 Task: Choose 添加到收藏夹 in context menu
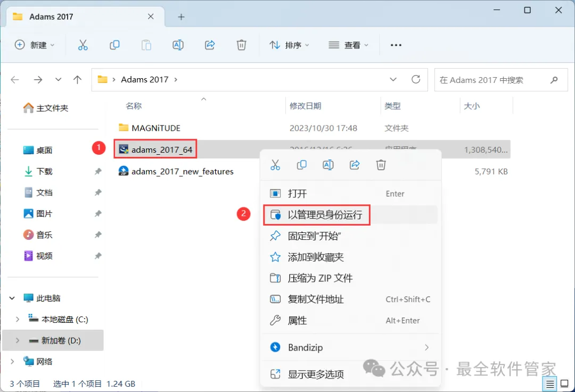pyautogui.click(x=350, y=257)
